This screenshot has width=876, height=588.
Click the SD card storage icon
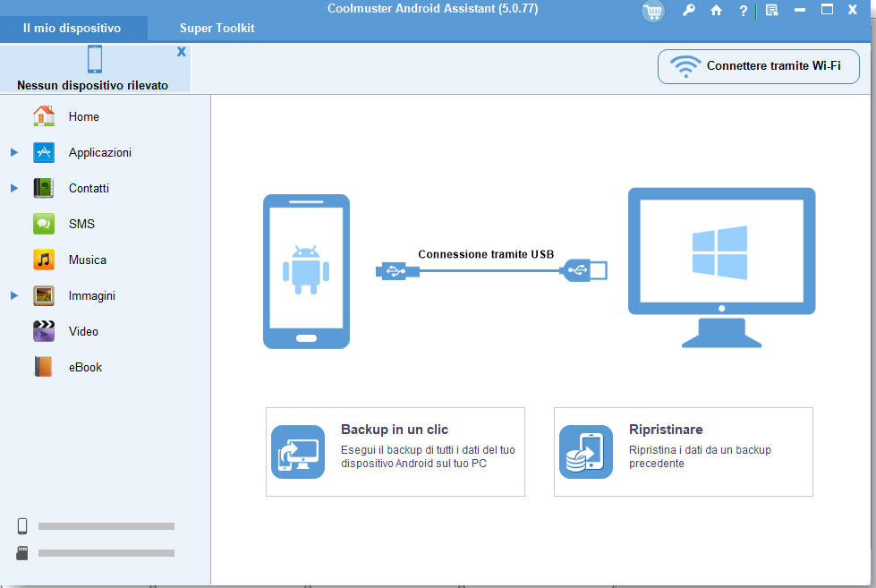point(22,553)
